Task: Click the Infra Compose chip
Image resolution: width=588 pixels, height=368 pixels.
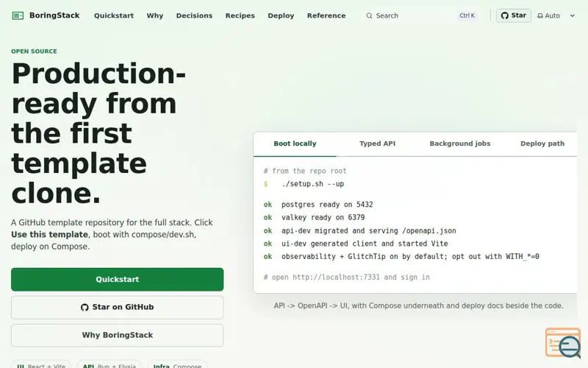Action: [x=177, y=364]
